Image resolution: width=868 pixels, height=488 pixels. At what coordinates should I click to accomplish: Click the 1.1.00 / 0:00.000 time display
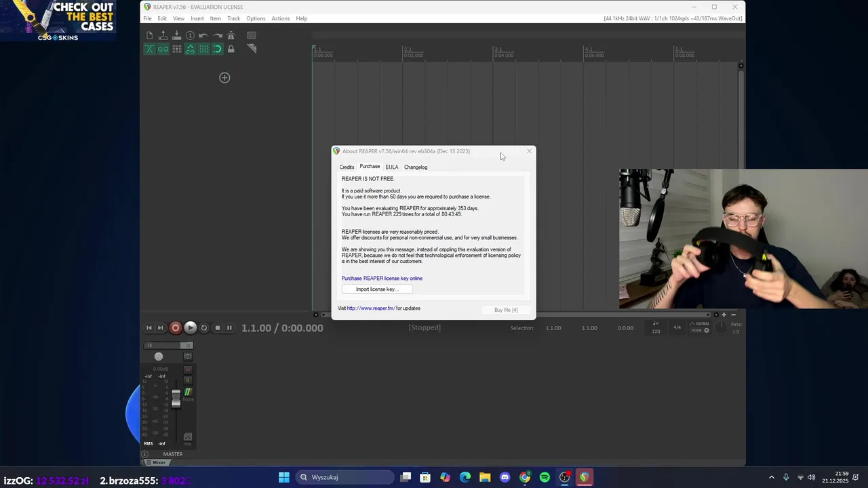pos(282,328)
